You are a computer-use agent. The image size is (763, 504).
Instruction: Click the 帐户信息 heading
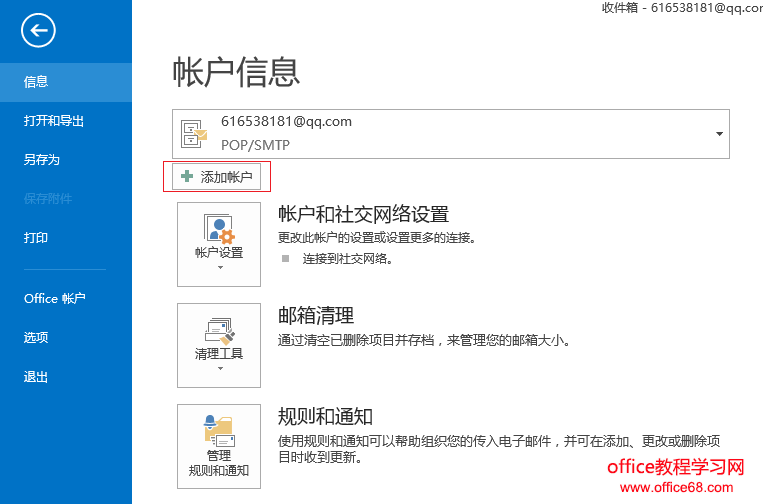pyautogui.click(x=236, y=72)
